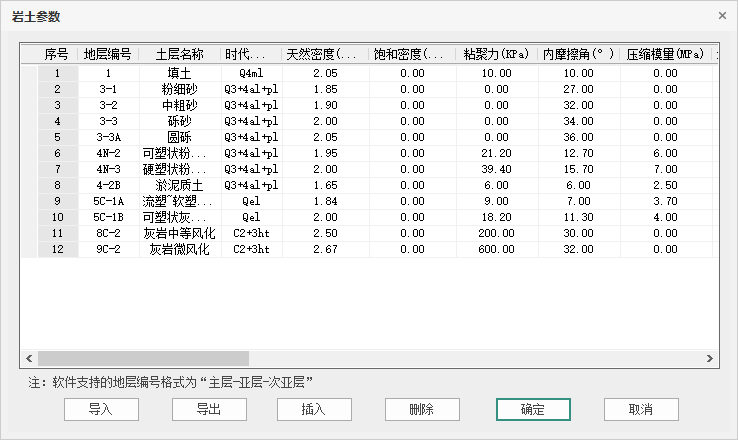Image resolution: width=738 pixels, height=440 pixels.
Task: Click the 内摩擦角(°) column header
Action: [x=580, y=54]
